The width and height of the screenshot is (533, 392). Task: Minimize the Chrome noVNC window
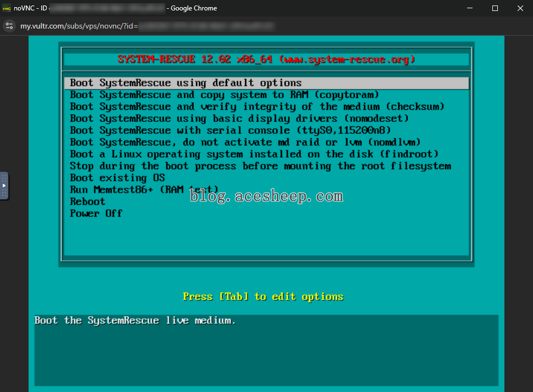tap(470, 8)
